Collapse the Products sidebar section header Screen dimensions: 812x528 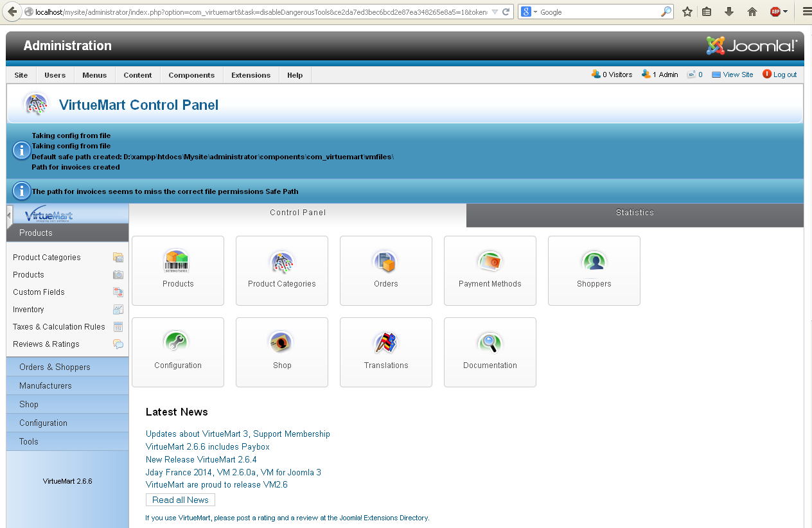point(67,233)
